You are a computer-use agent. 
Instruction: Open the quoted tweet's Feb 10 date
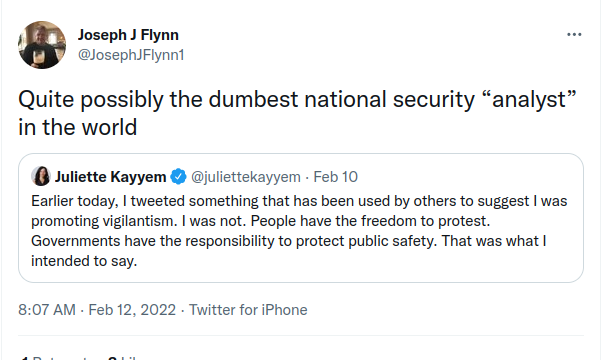(336, 177)
